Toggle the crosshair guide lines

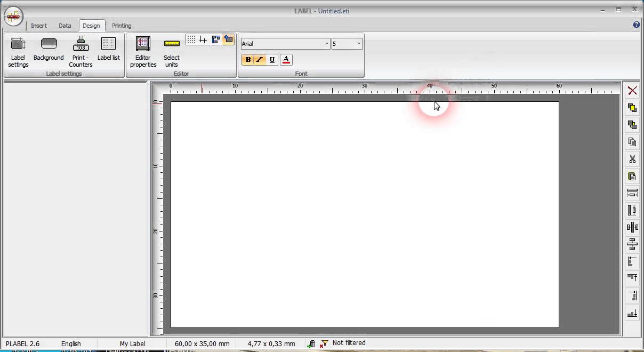(x=203, y=39)
